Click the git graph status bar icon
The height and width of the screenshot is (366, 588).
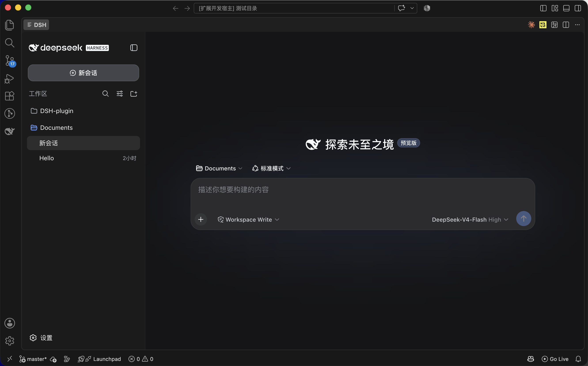[x=67, y=359]
